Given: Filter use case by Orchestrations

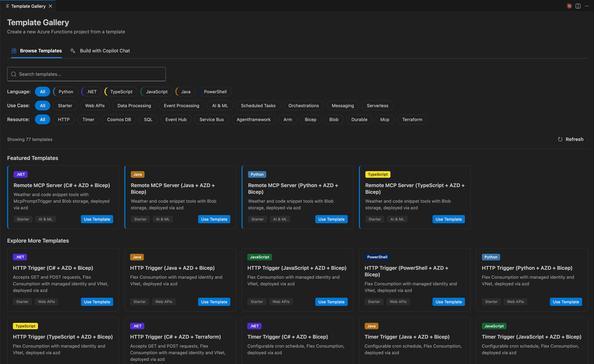Looking at the screenshot, I should pyautogui.click(x=303, y=106).
